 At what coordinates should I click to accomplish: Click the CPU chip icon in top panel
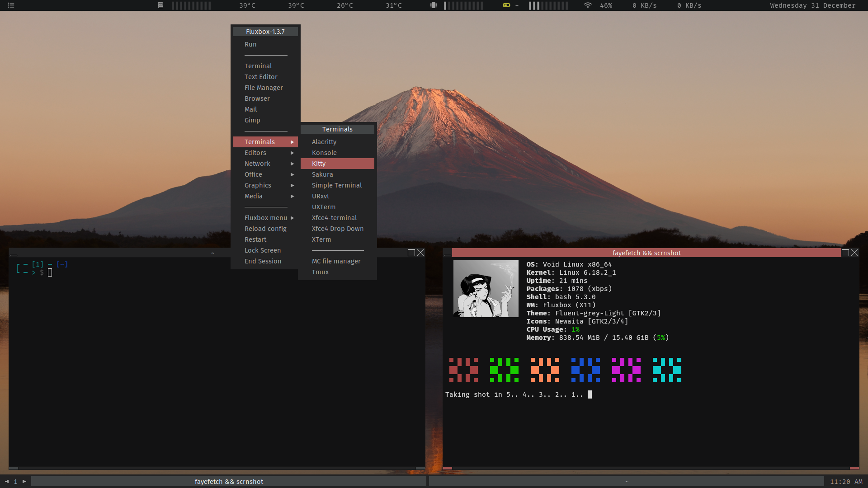tap(434, 5)
